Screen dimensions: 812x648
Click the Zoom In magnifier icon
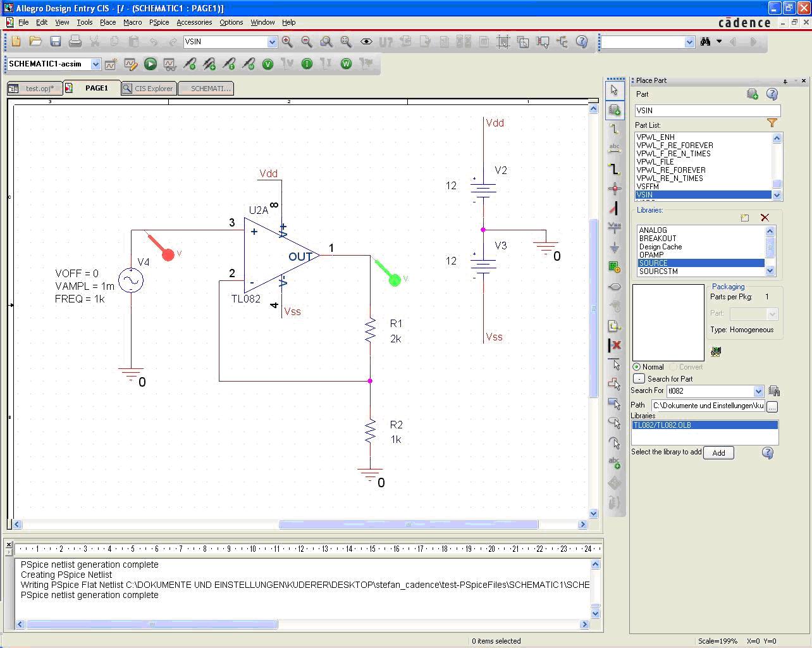(x=287, y=42)
